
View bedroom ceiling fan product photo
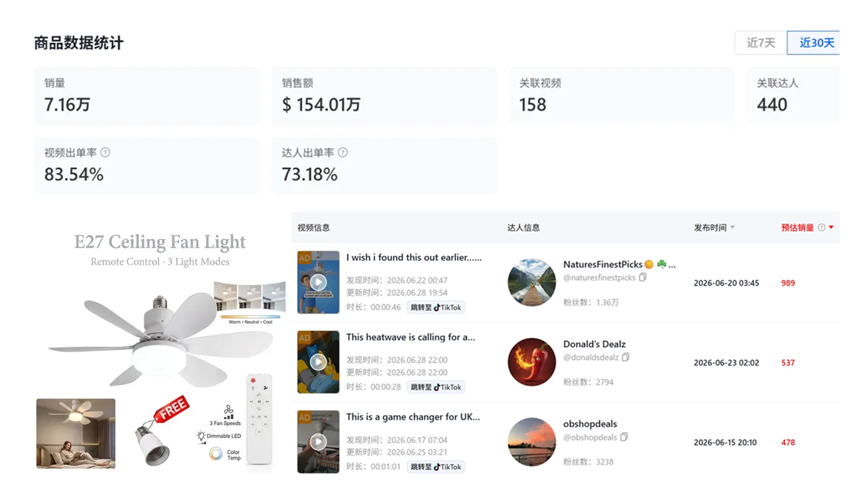(x=76, y=433)
